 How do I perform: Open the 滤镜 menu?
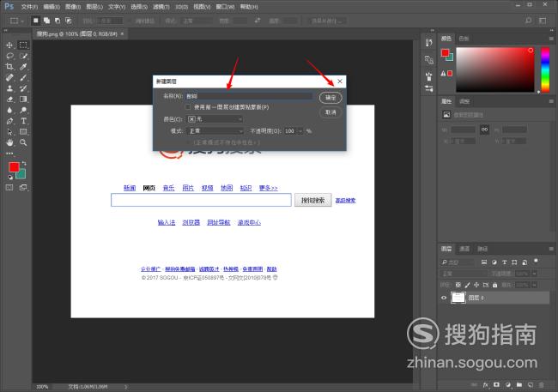coord(161,7)
